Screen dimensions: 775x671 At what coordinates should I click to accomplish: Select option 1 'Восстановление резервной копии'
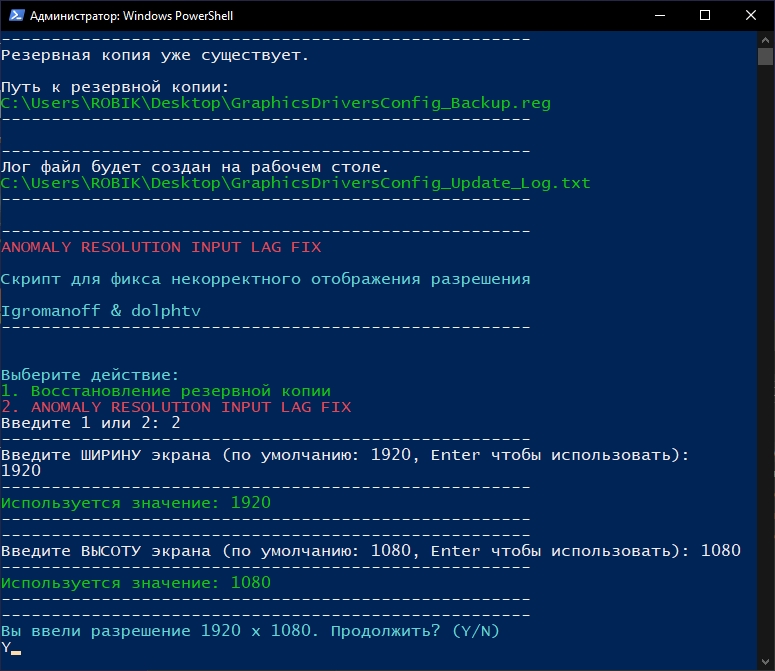(x=166, y=391)
